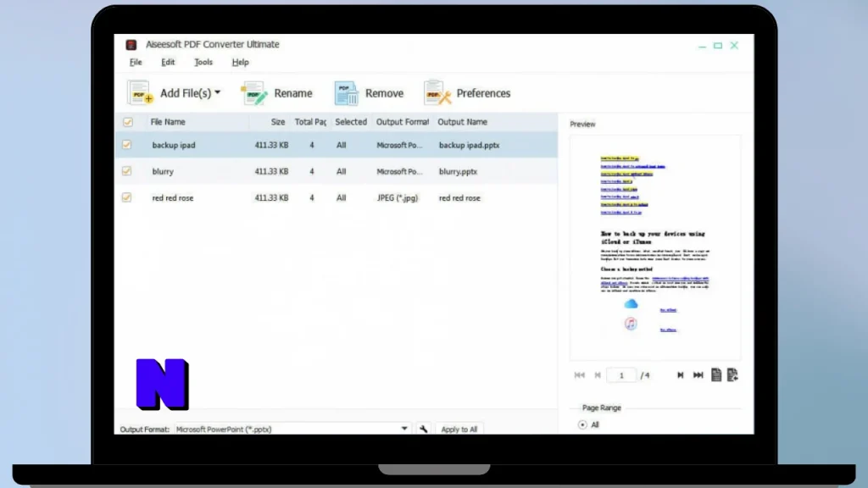
Task: Open output settings wrench icon
Action: click(424, 429)
